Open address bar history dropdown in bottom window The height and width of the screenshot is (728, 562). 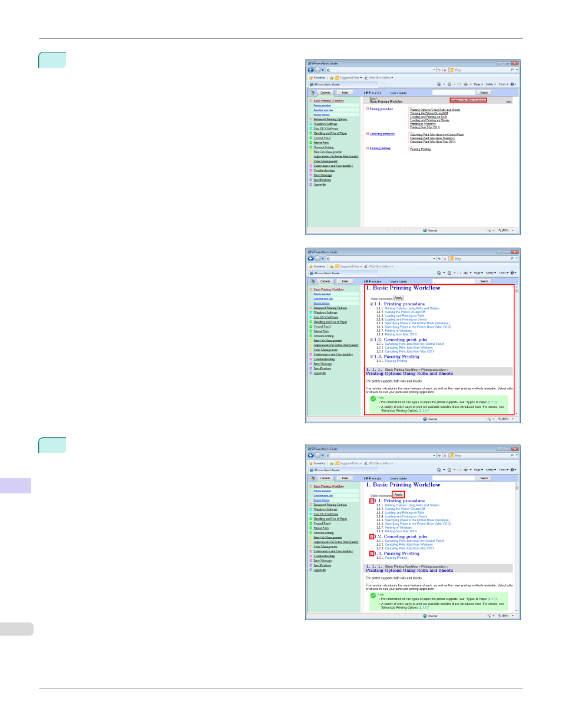434,455
